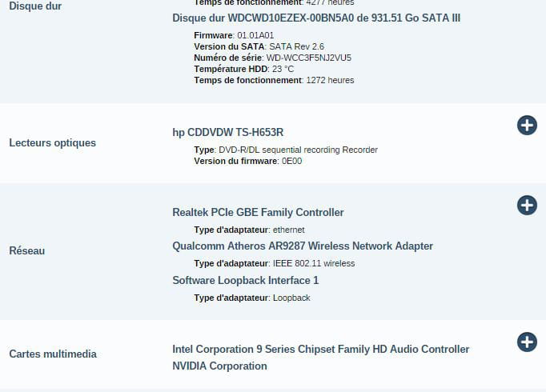Screen dimensions: 546x392
Task: Click the optical drive firmware version 0E00
Action: point(291,161)
